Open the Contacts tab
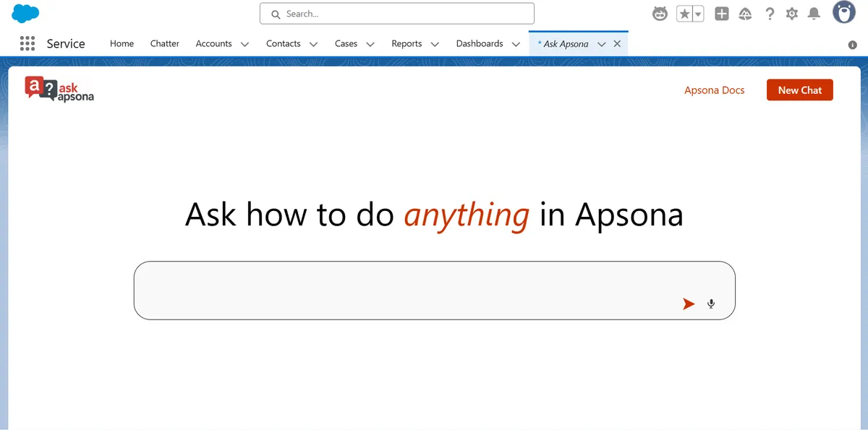Screen dimensions: 868x430 pos(284,43)
